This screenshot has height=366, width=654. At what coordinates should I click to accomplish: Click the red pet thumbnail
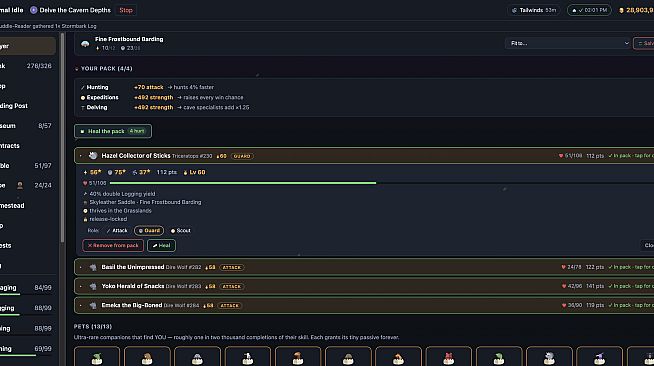(448, 356)
